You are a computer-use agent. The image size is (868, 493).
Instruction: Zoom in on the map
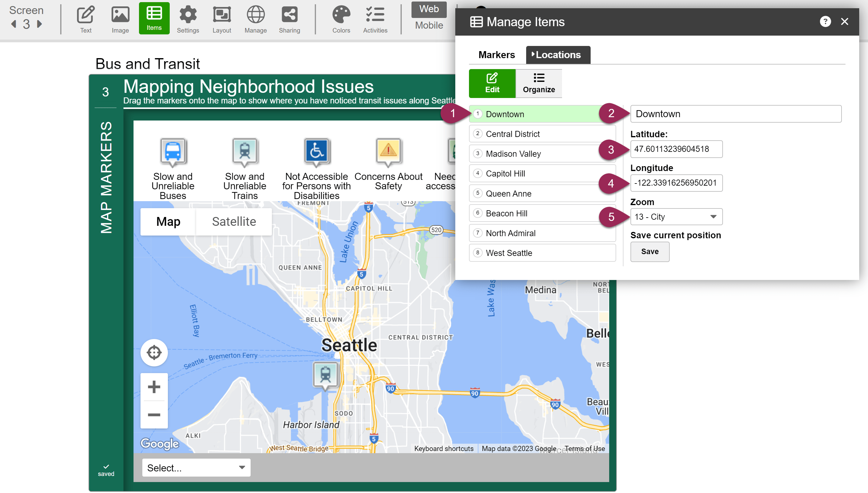[x=154, y=387]
